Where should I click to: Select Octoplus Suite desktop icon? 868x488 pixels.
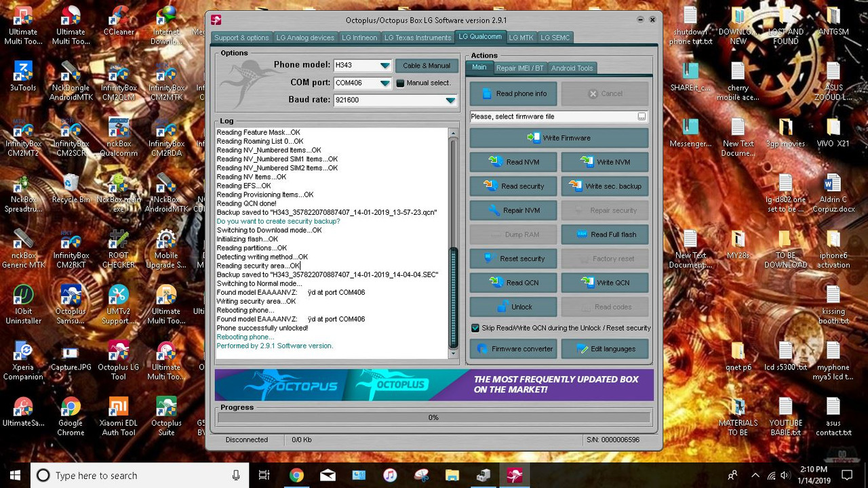tap(166, 417)
